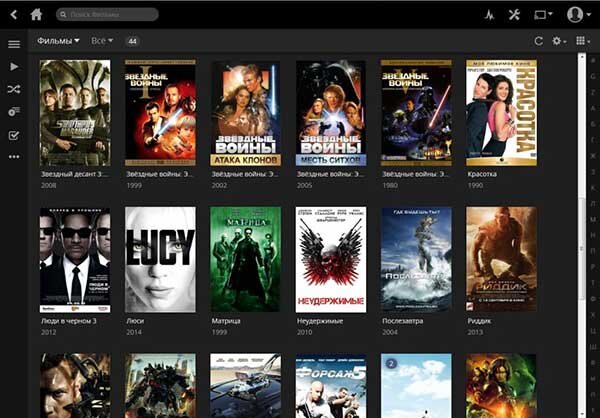
Task: Click year 2010 under Неудержимые
Action: click(305, 332)
